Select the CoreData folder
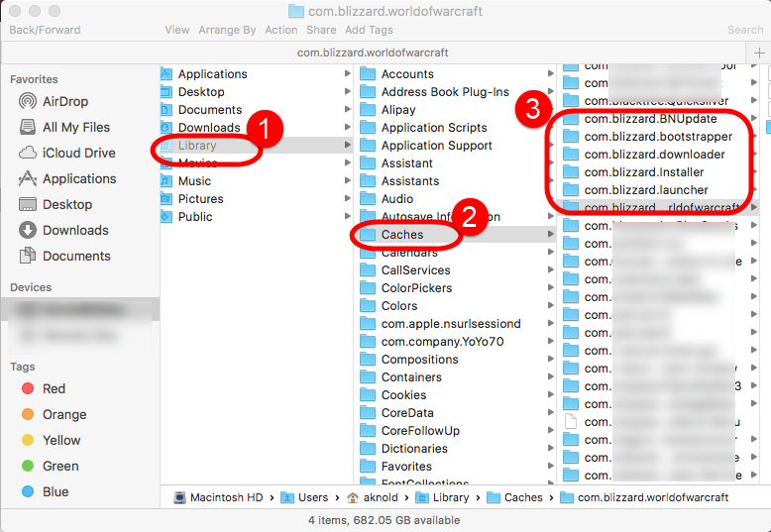The width and height of the screenshot is (771, 532). pos(456,412)
